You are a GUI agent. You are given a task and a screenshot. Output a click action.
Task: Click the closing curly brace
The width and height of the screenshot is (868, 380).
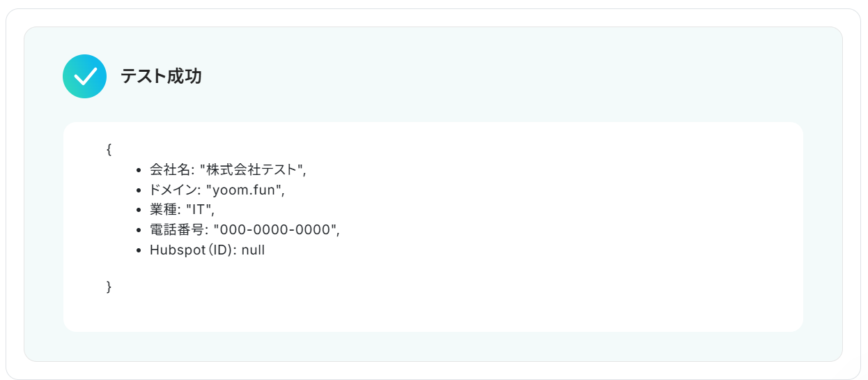tap(109, 287)
